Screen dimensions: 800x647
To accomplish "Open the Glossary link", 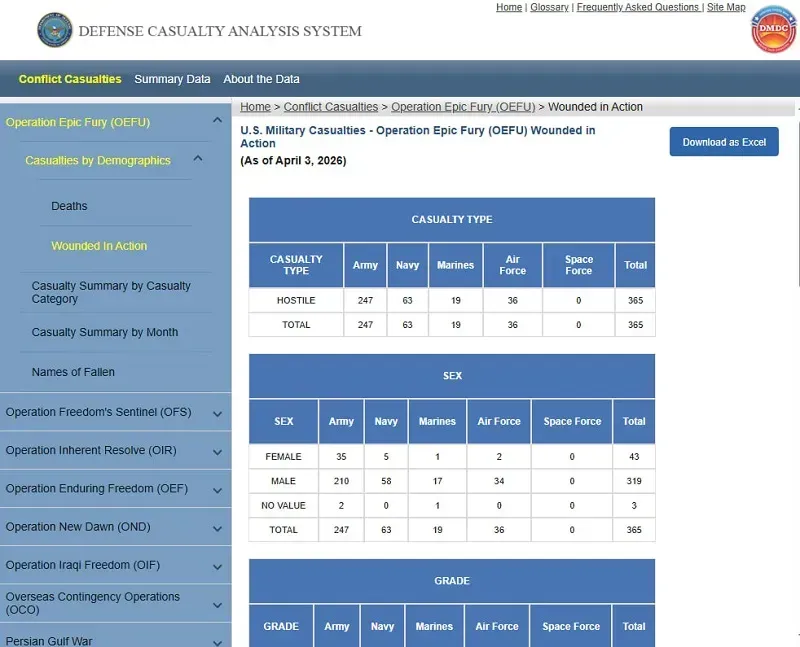I will 549,7.
